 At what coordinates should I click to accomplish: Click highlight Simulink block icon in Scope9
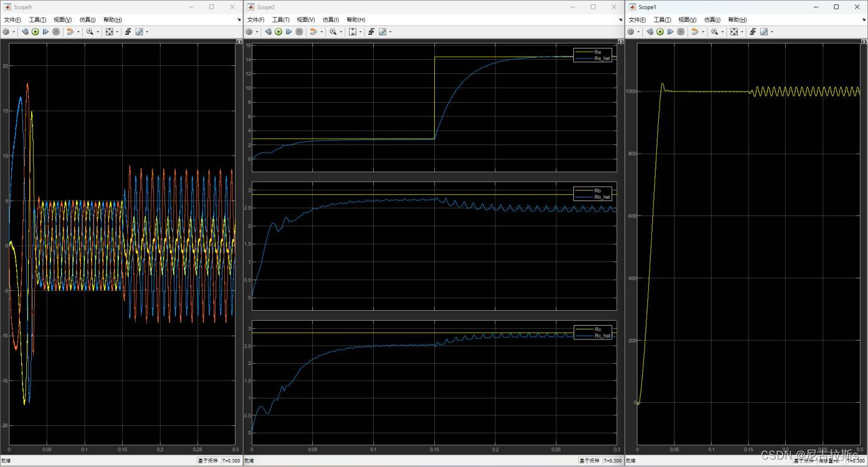click(70, 32)
